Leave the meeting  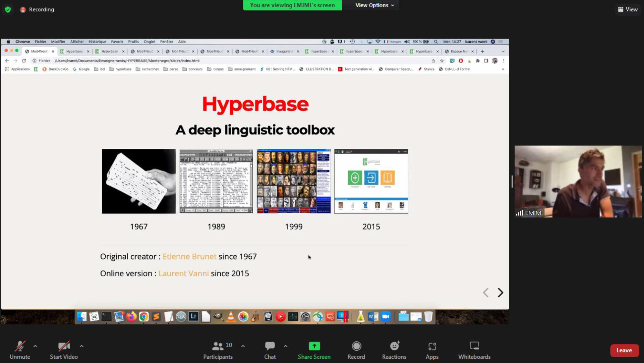pyautogui.click(x=624, y=350)
